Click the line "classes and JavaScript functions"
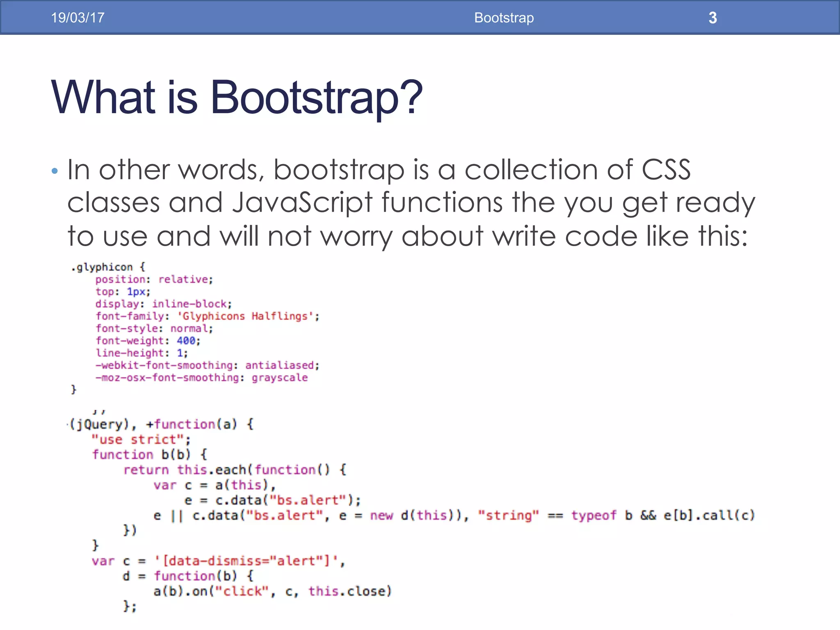Image resolution: width=840 pixels, height=630 pixels. coord(411,203)
